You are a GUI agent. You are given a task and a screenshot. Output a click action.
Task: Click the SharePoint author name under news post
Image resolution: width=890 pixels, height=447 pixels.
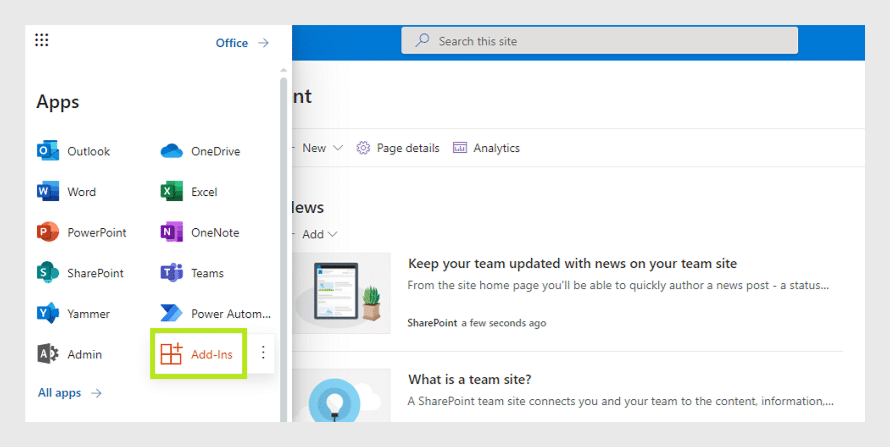point(432,323)
